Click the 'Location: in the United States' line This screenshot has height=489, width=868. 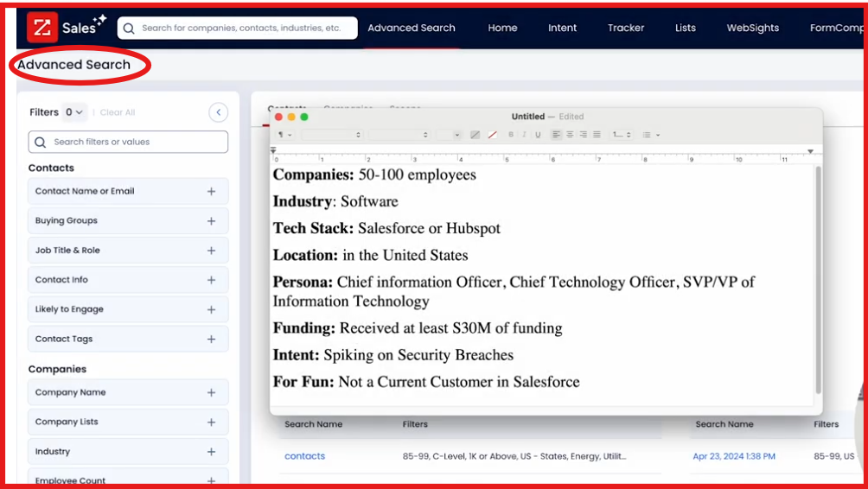click(370, 256)
